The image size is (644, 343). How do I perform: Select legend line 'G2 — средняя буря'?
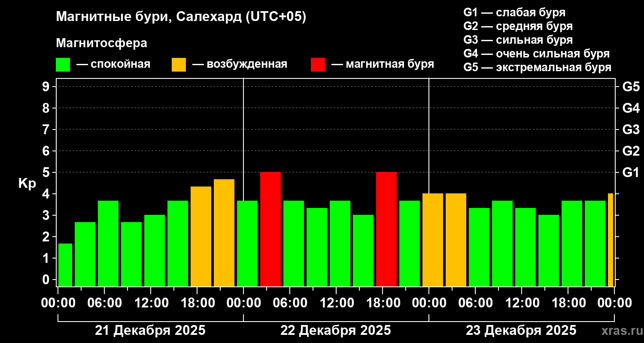[518, 26]
